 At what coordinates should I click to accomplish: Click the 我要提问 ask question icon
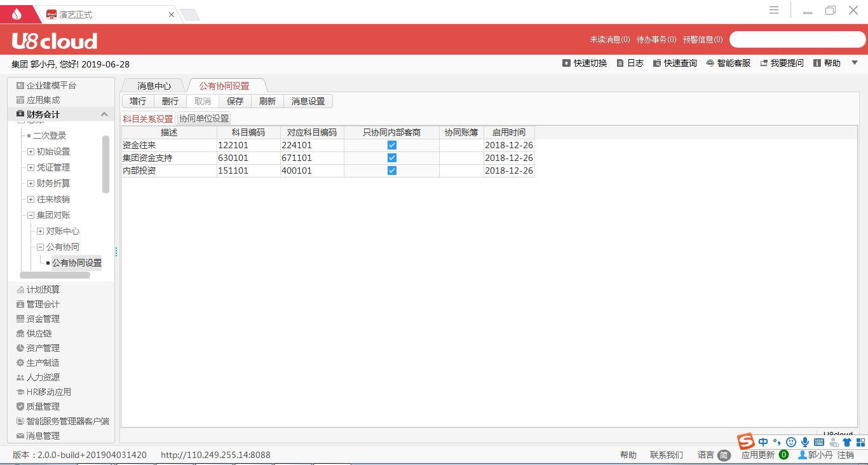point(764,63)
